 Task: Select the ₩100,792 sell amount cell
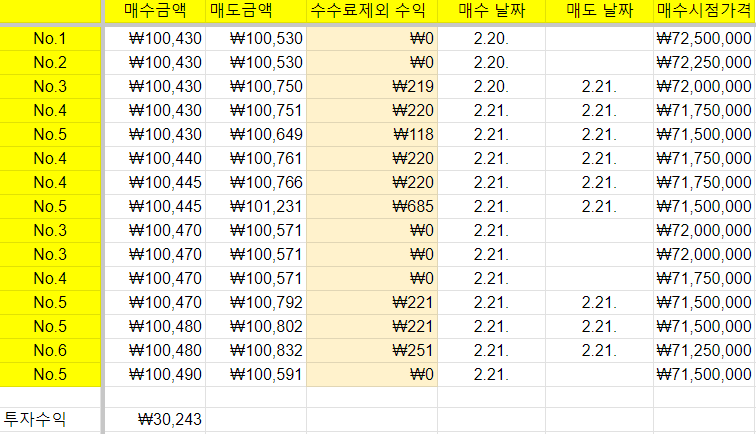click(256, 302)
